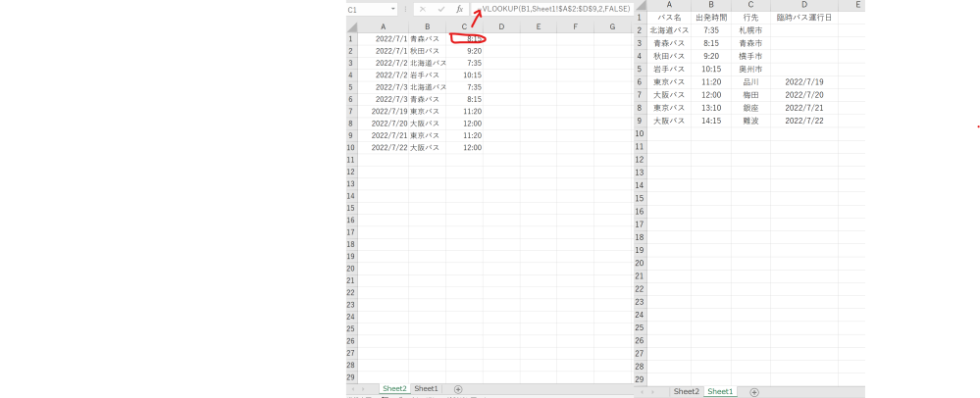Select the 2022/7/19 date in right sheet
980x398 pixels.
[803, 82]
